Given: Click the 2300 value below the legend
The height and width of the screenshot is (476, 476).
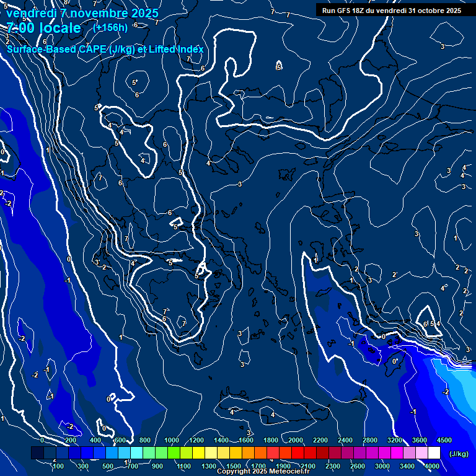Looking at the screenshot, I should tap(332, 466).
